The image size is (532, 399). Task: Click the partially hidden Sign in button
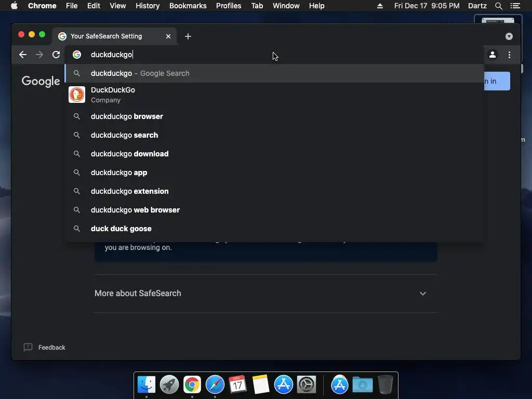click(x=497, y=81)
